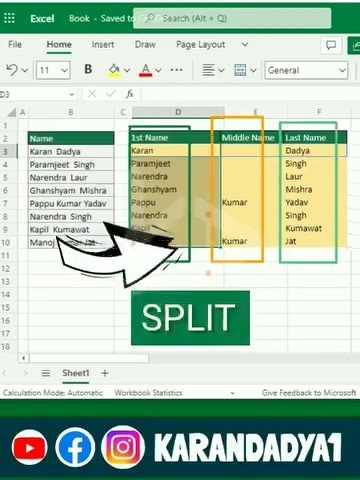This screenshot has height=480, width=360.
Task: Select row 12 header
Action: pos(6,269)
